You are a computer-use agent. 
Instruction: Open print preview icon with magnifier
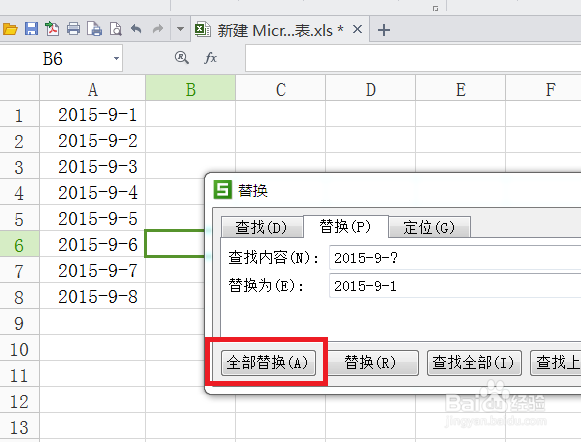click(x=116, y=29)
